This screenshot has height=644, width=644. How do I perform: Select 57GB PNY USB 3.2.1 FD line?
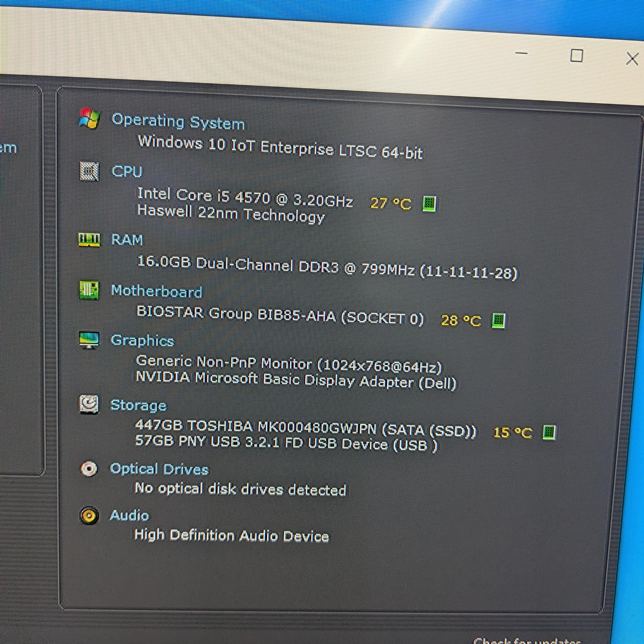[x=286, y=443]
